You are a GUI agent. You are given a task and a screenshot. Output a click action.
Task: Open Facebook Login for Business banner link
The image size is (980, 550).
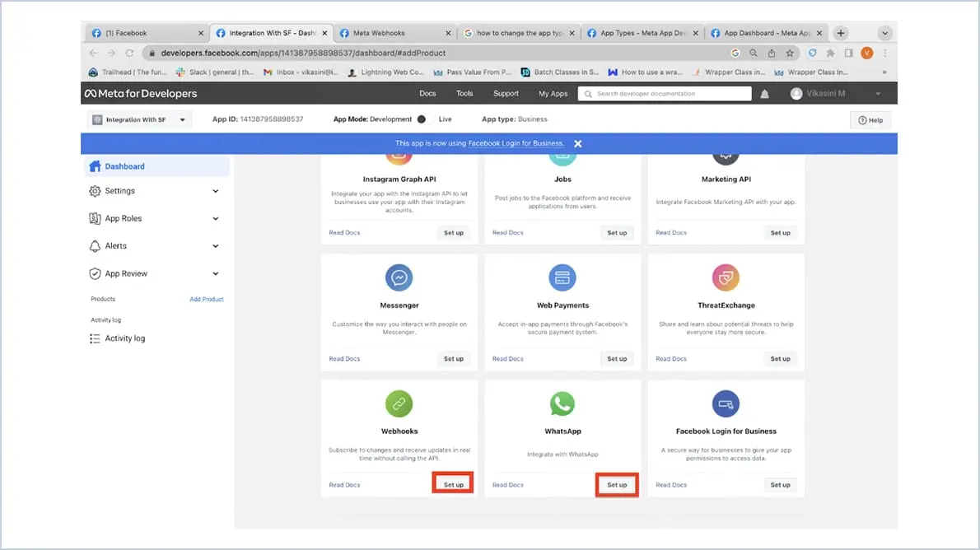click(516, 144)
